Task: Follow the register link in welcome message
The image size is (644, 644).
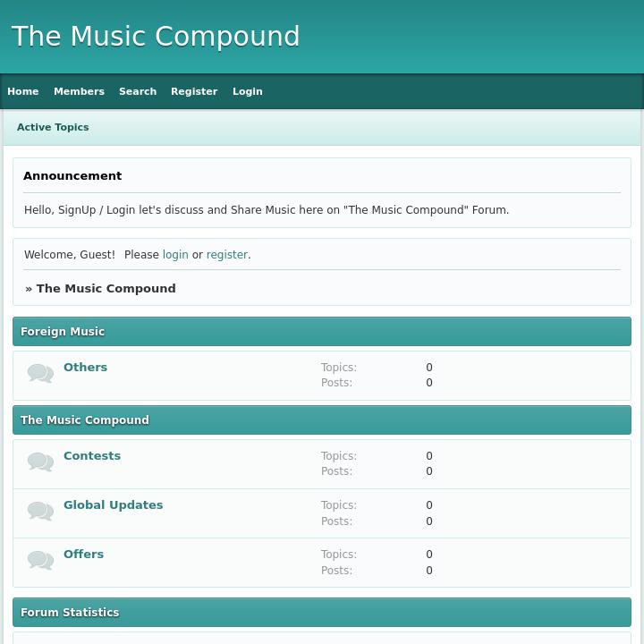Action: coord(226,255)
